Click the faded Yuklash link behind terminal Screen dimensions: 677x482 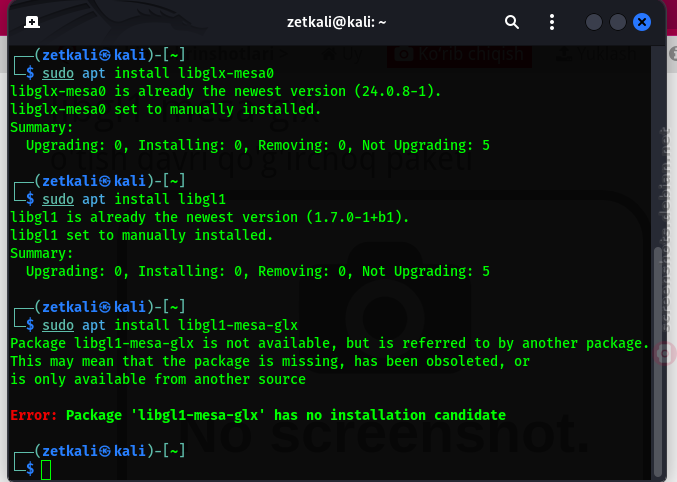(595, 54)
